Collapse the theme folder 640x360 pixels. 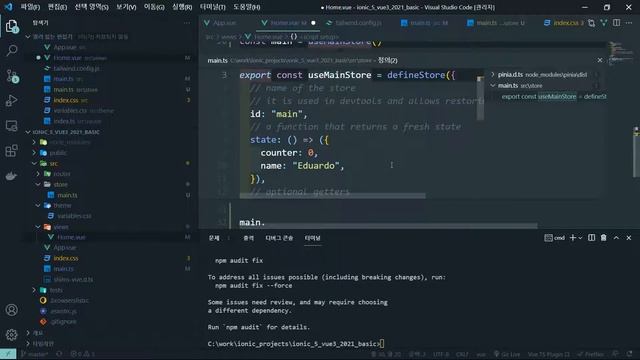tap(38, 205)
